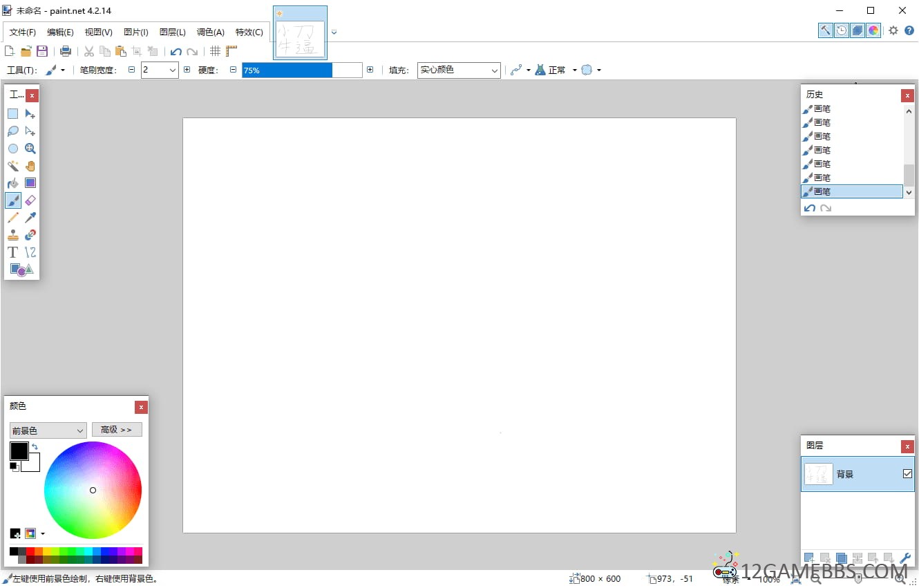This screenshot has height=588, width=919.
Task: Toggle the Tools window button top-right
Action: [x=826, y=30]
